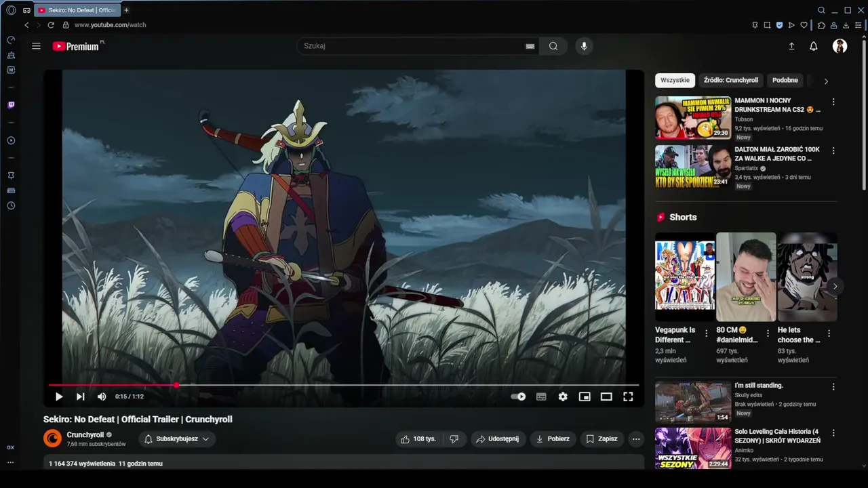Click the site security lock icon

coord(66,25)
